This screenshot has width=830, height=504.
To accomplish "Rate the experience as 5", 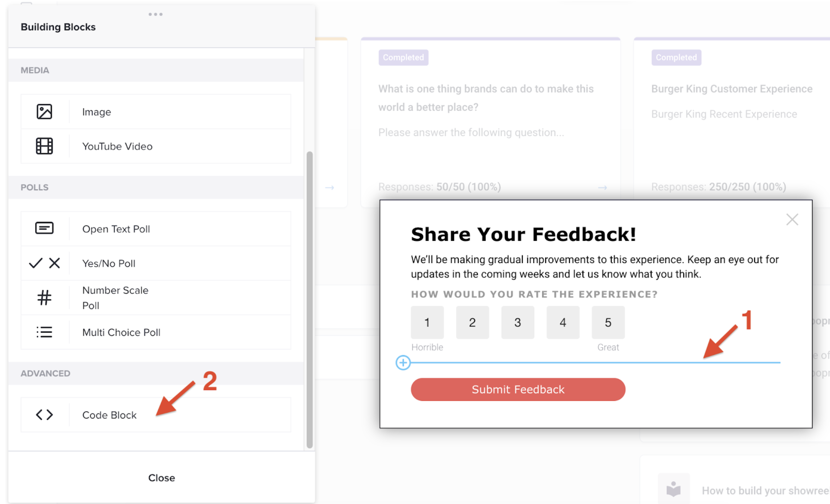I will (608, 322).
